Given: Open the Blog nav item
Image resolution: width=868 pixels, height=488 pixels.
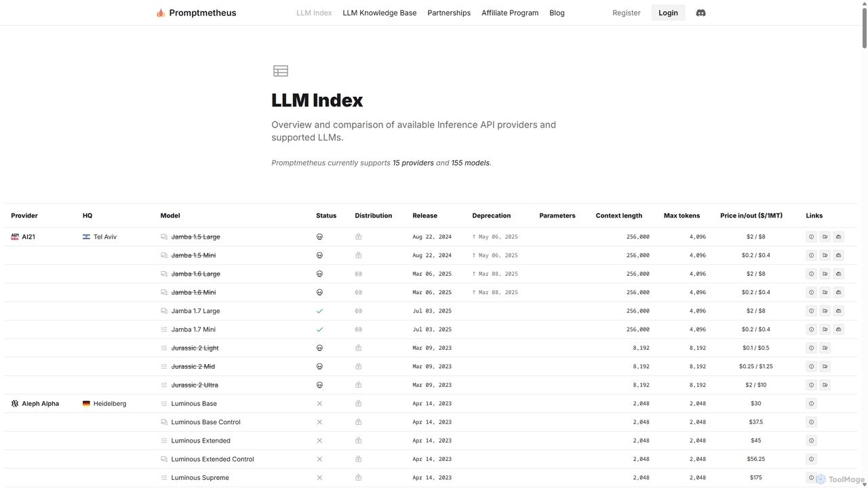Looking at the screenshot, I should pos(557,13).
